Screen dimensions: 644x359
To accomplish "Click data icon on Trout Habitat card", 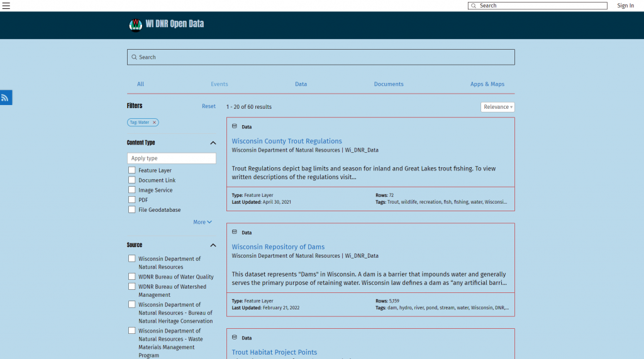I will pyautogui.click(x=235, y=337).
